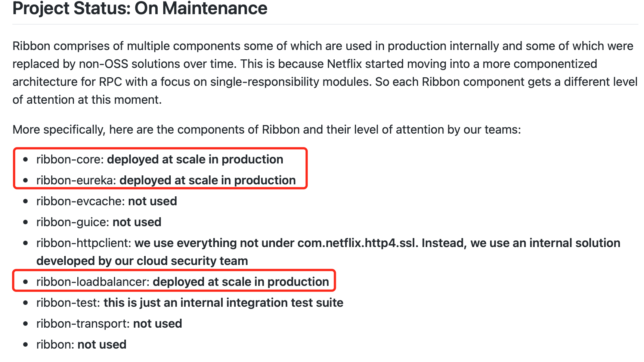Click the 'More specifically' sentence

pyautogui.click(x=266, y=129)
